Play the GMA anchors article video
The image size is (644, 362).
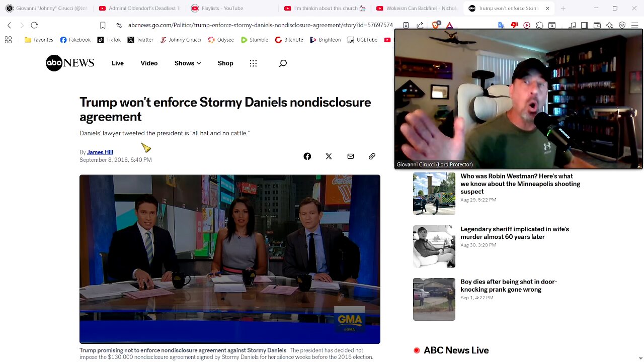(x=230, y=259)
